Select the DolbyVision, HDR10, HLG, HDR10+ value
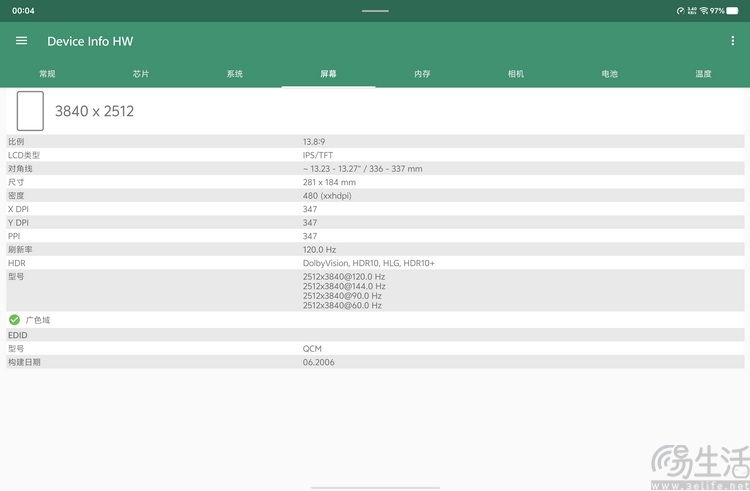 [369, 263]
